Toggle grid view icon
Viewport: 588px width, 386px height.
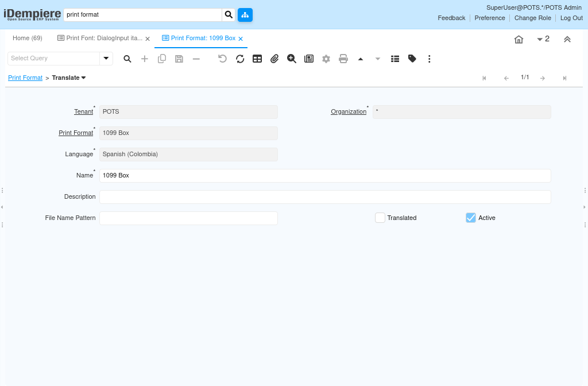pos(257,59)
